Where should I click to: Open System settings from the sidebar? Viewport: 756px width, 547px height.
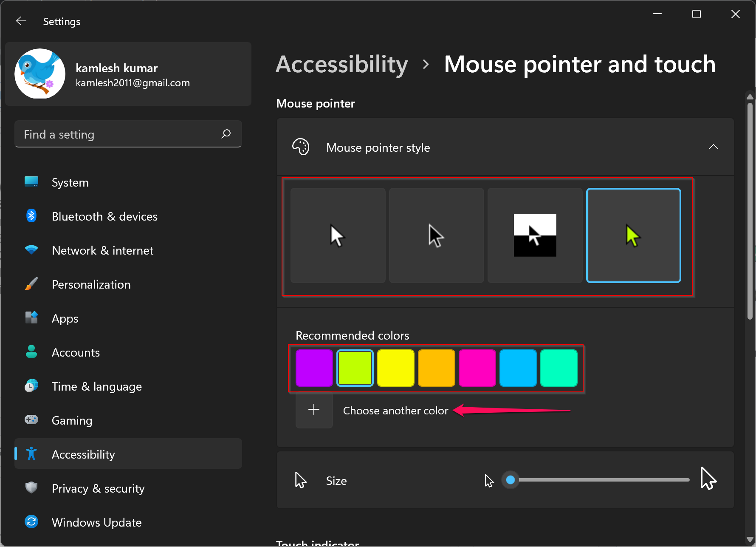point(70,182)
